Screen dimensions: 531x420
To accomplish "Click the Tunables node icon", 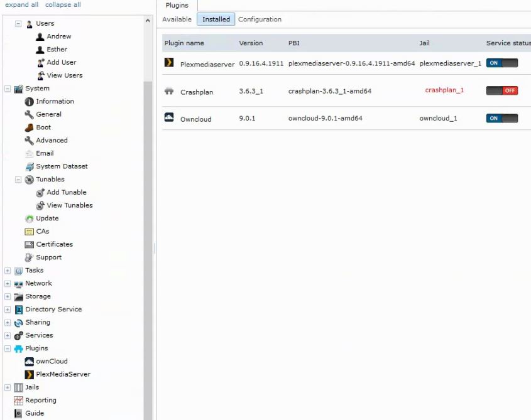I will click(30, 180).
